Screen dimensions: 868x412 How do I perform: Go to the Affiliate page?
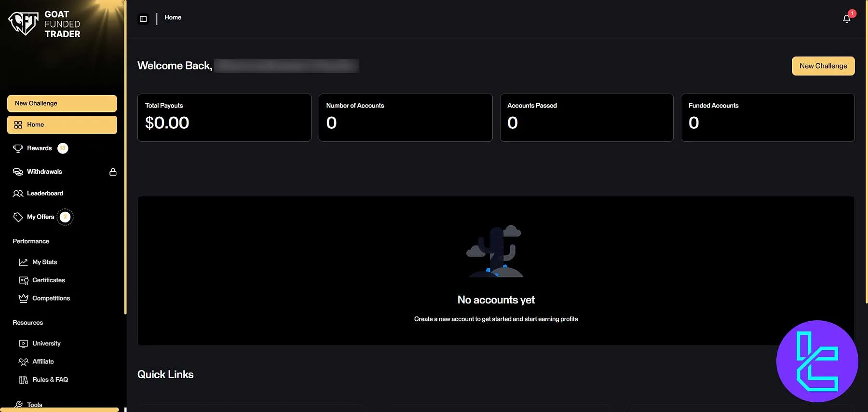pyautogui.click(x=43, y=362)
